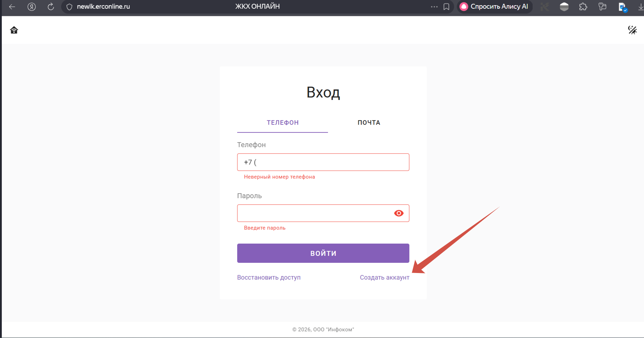Click the theme switch icon at top right
This screenshot has width=644, height=338.
pyautogui.click(x=632, y=30)
